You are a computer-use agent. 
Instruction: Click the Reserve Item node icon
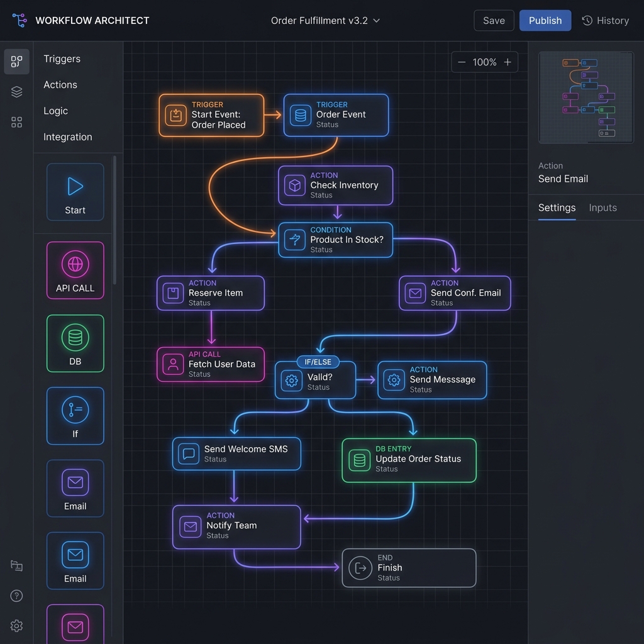173,293
